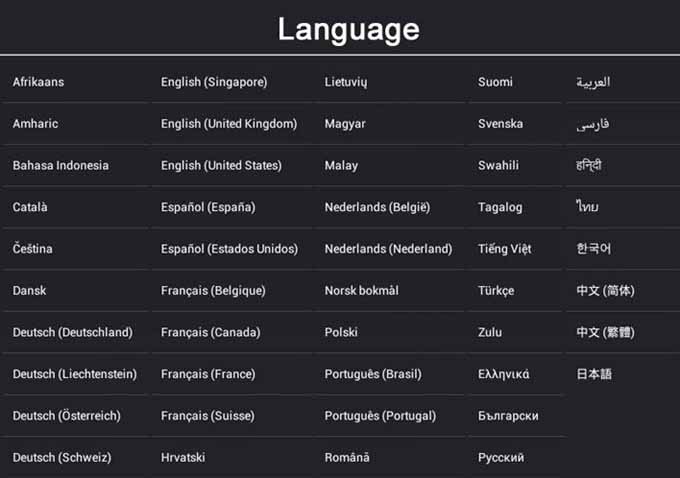Pick Русский from the list
Screen dimensions: 680x478
[x=501, y=458]
